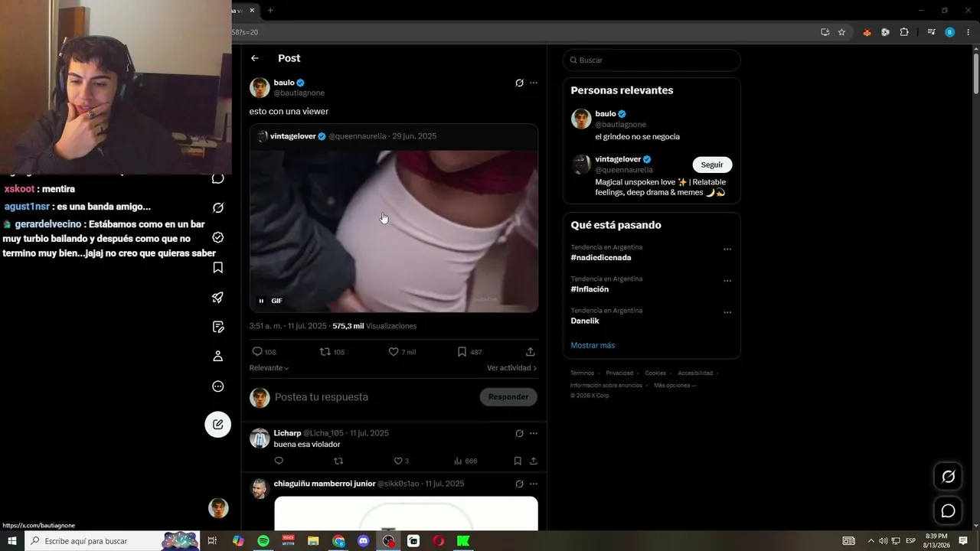Open the Más opciones footer menu
980x551 pixels.
[x=675, y=386]
